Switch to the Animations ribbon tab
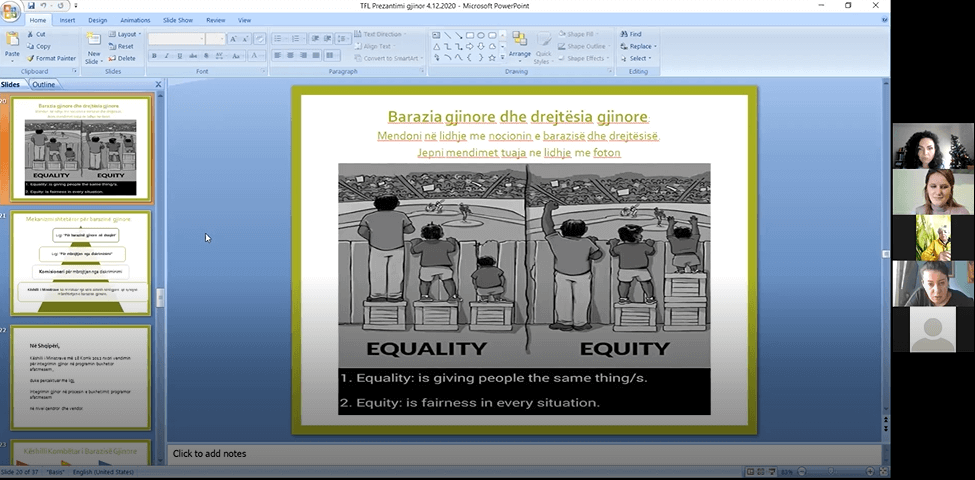 [135, 20]
